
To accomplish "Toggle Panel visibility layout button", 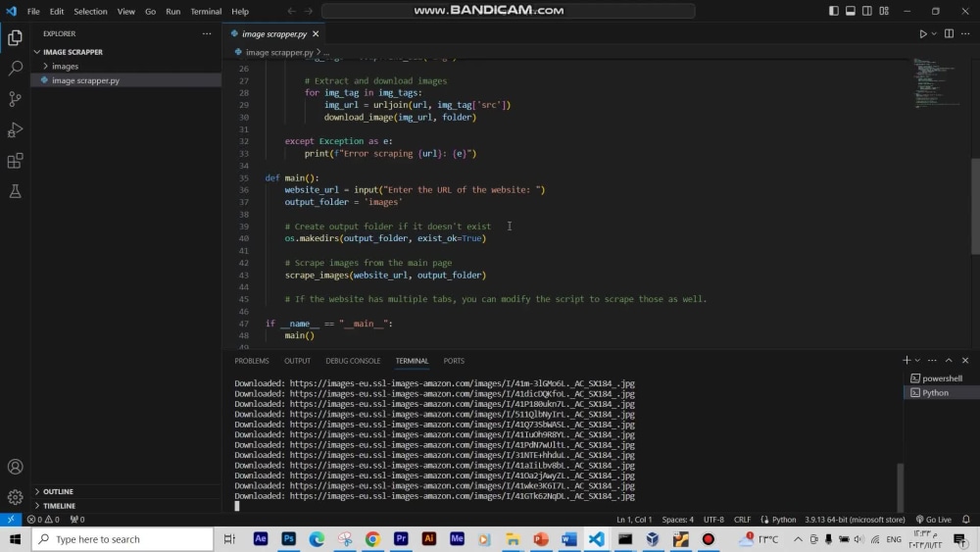I will pos(851,11).
